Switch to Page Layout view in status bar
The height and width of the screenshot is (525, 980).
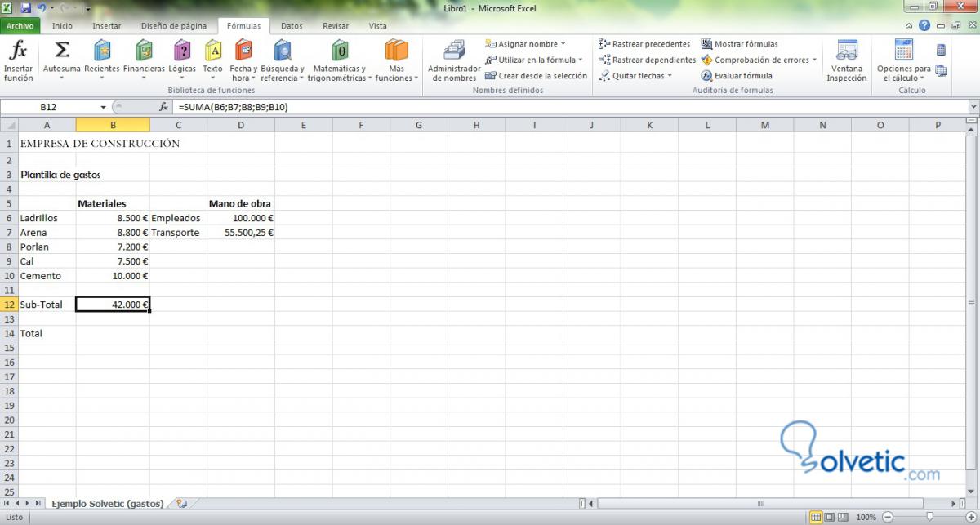[x=830, y=517]
